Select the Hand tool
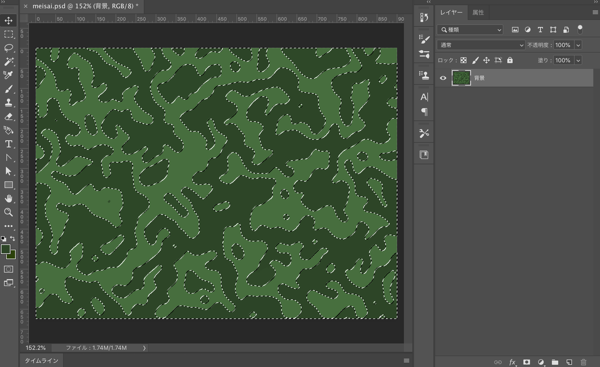Viewport: 600px width, 367px height. tap(8, 199)
